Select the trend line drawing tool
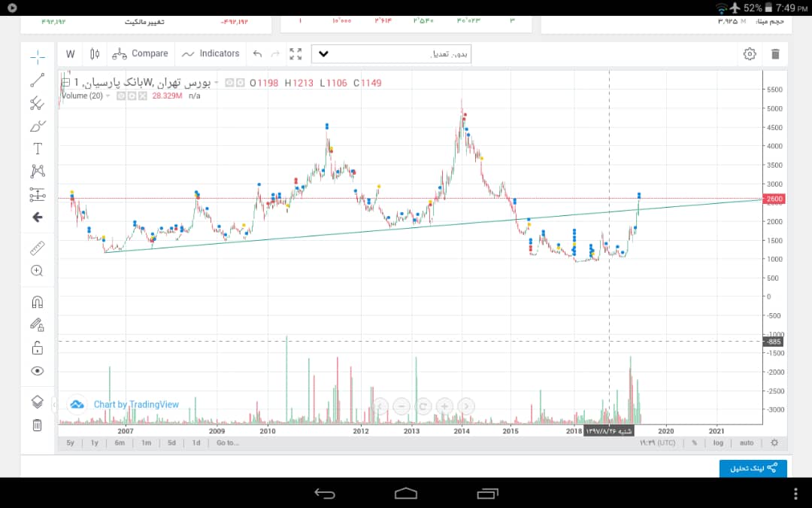 [38, 81]
